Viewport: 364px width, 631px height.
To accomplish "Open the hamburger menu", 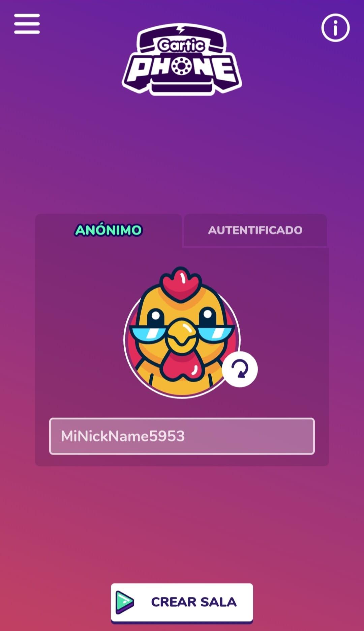I will click(27, 24).
